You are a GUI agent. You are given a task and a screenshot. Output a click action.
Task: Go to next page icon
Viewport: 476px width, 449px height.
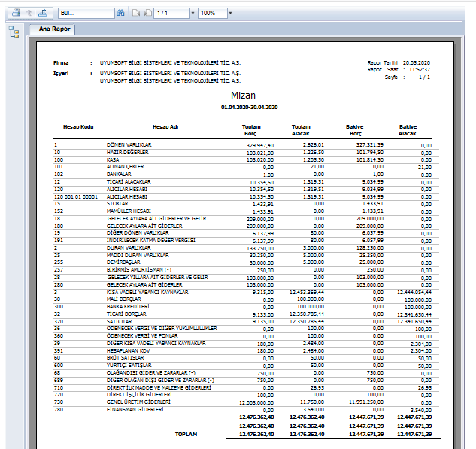[146, 14]
